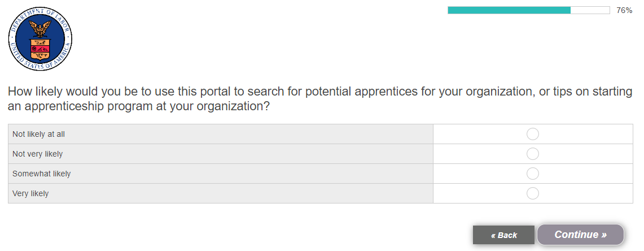Click the 76% progress percentage label
Image resolution: width=644 pixels, height=251 pixels.
point(624,10)
